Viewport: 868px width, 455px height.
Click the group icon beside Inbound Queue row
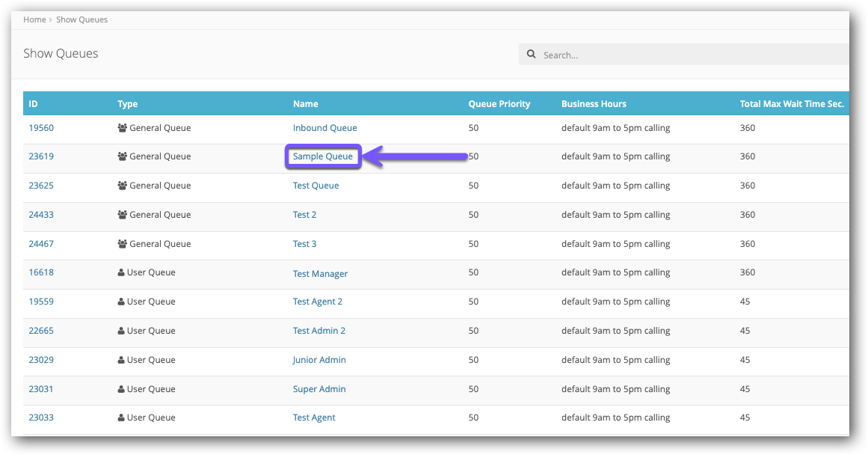click(123, 128)
